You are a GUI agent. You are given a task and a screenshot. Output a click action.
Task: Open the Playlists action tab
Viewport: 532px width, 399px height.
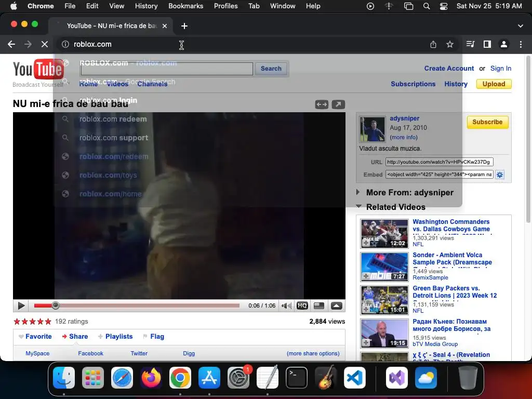pos(115,337)
